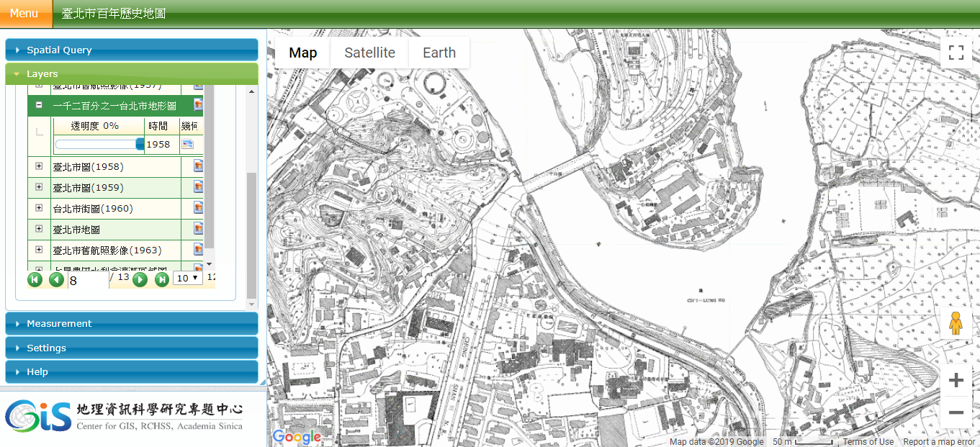Image resolution: width=980 pixels, height=447 pixels.
Task: Open info icon for 台北市街圖(1960) layer
Action: [x=198, y=208]
